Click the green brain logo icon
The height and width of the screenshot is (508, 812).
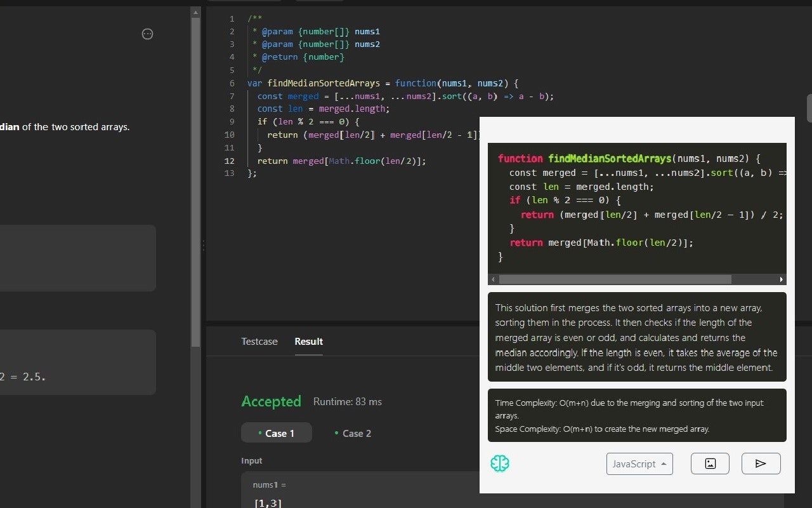point(500,464)
